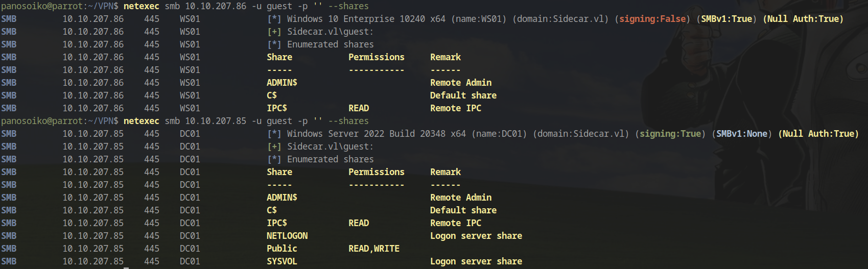The height and width of the screenshot is (269, 868).
Task: Click the Share header in WS01 table
Action: (x=279, y=57)
